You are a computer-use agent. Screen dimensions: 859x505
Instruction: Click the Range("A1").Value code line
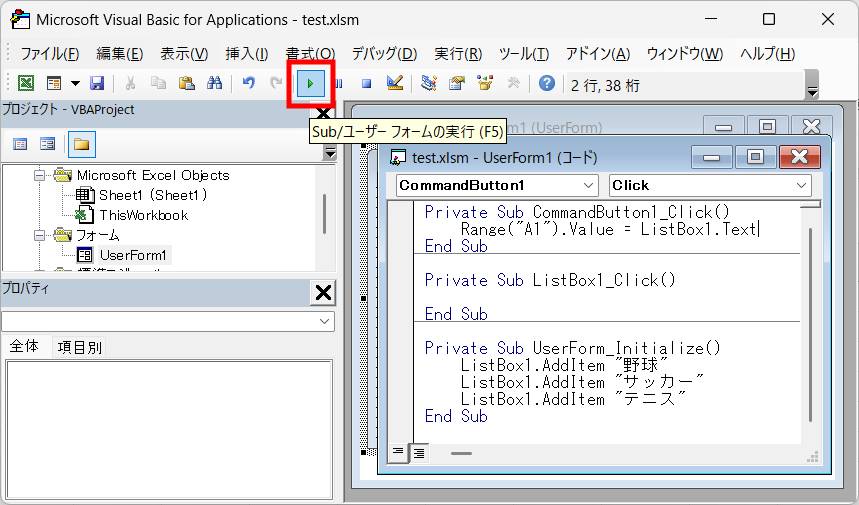608,229
